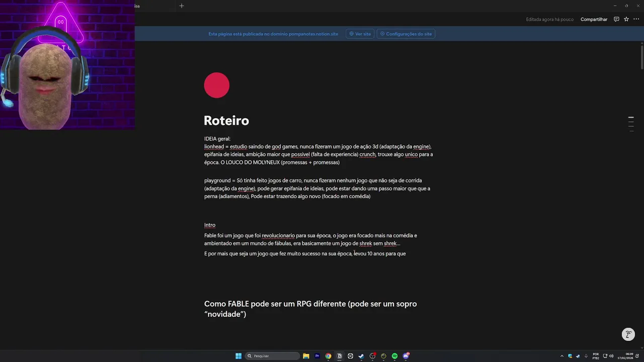
Task: Open Discord from the taskbar
Action: 406,356
